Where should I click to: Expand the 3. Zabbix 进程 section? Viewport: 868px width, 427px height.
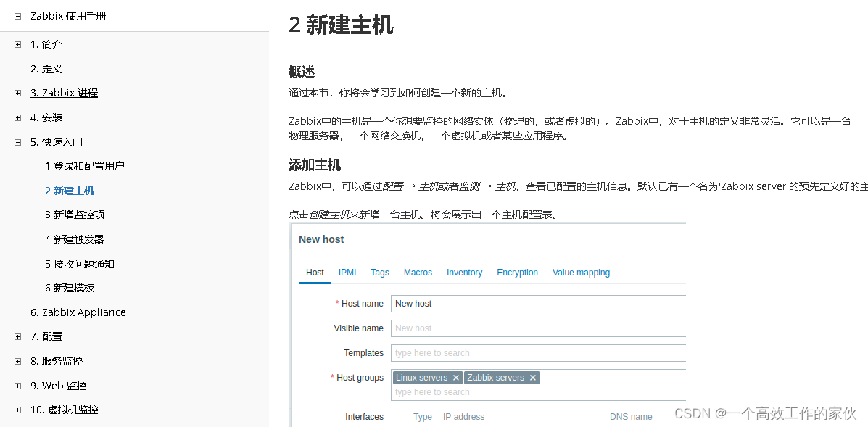coord(17,94)
